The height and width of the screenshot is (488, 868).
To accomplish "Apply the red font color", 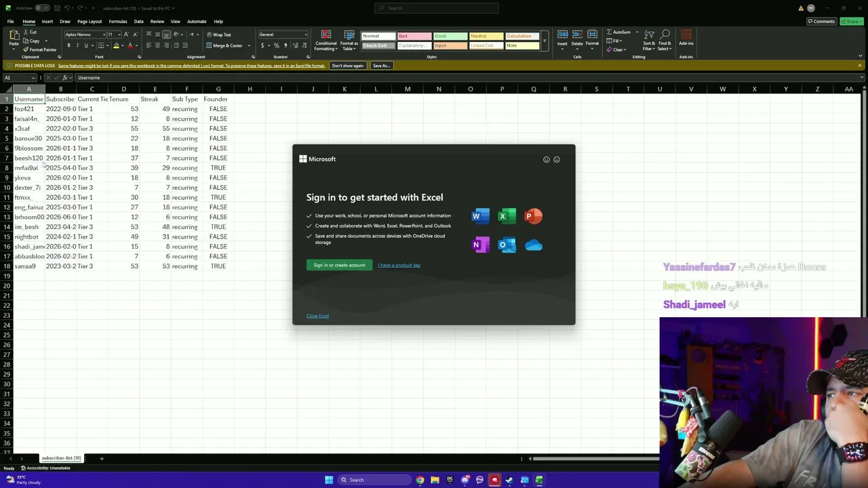I will tap(130, 45).
